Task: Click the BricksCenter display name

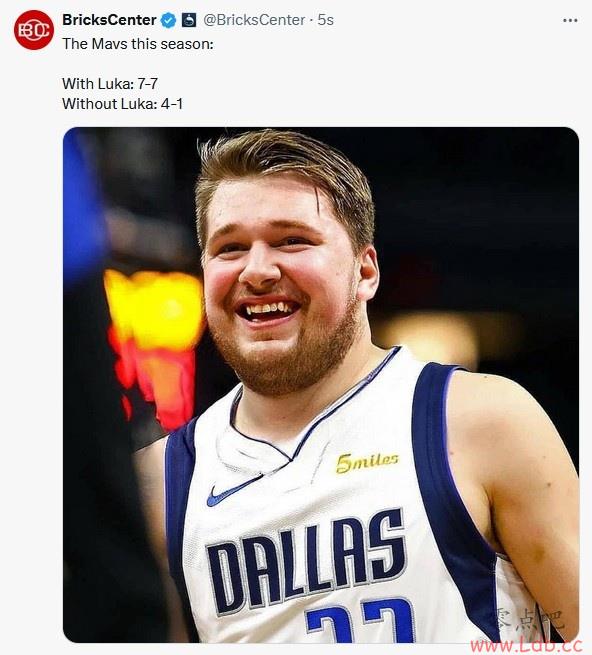Action: [109, 20]
